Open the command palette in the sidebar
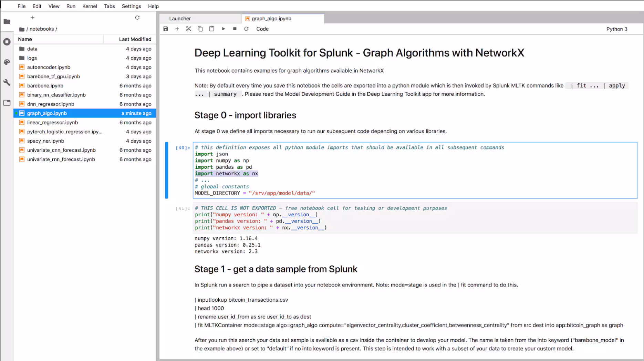 point(7,62)
